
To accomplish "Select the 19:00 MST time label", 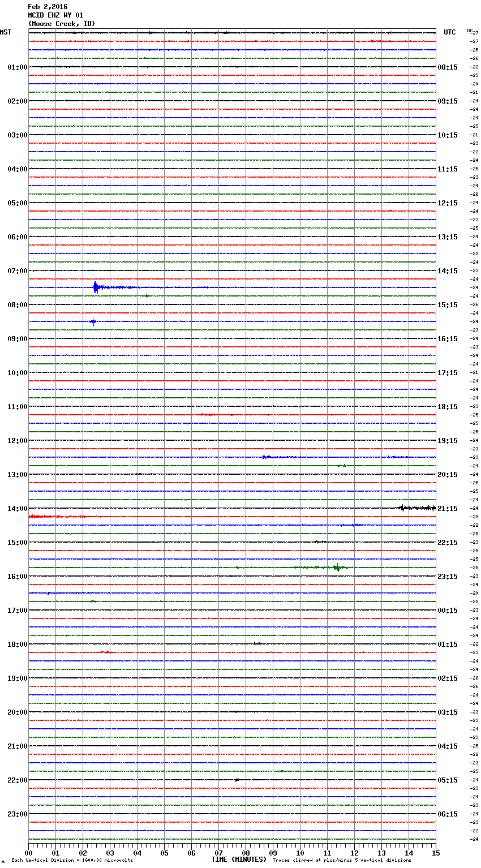I will coord(18,678).
